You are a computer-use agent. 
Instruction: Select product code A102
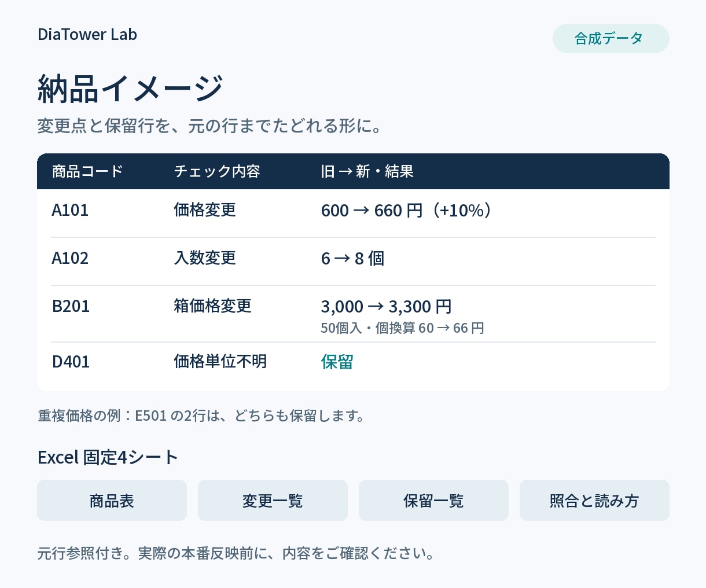(x=70, y=258)
